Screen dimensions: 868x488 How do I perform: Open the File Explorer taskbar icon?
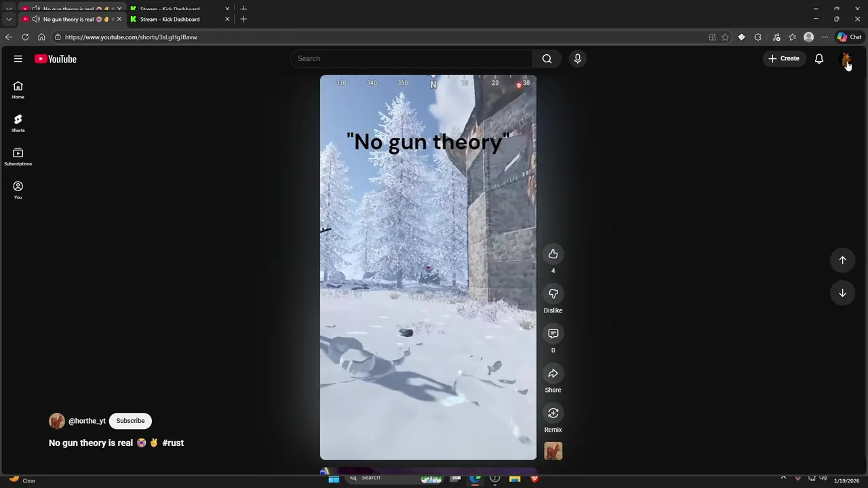(x=515, y=479)
